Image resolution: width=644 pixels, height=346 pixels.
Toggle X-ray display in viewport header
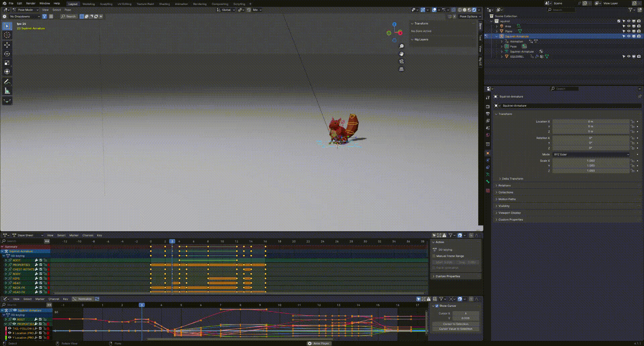tap(453, 10)
